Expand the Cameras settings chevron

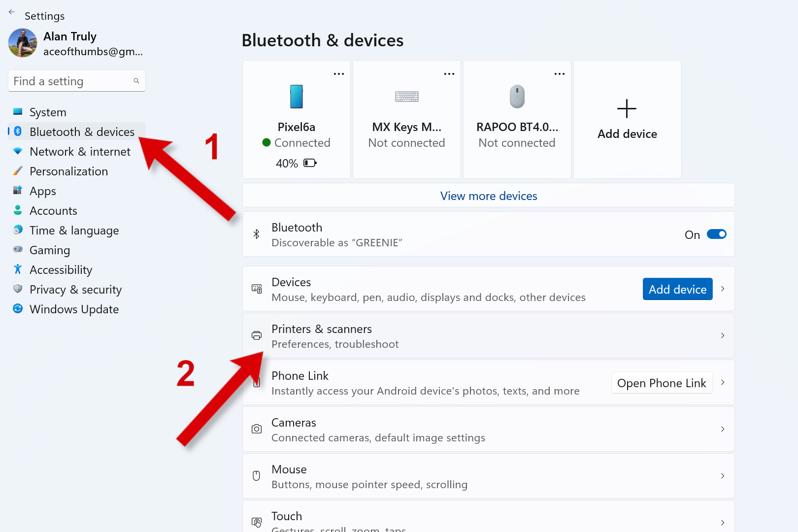tap(722, 429)
